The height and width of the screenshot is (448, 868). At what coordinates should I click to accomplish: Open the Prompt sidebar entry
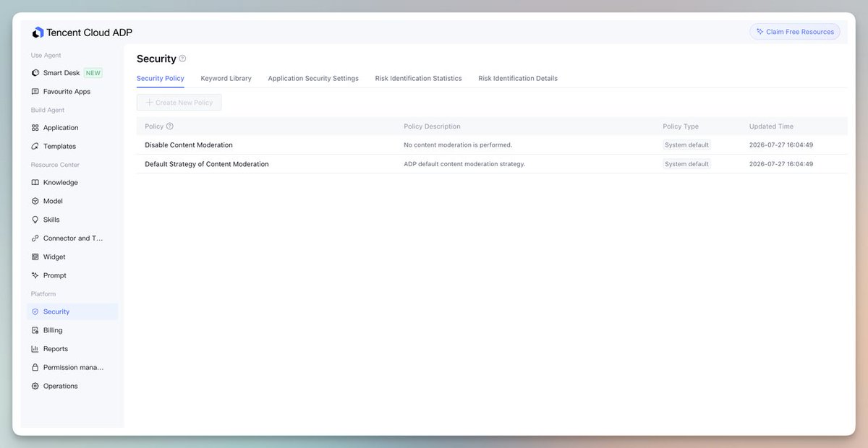point(72,275)
